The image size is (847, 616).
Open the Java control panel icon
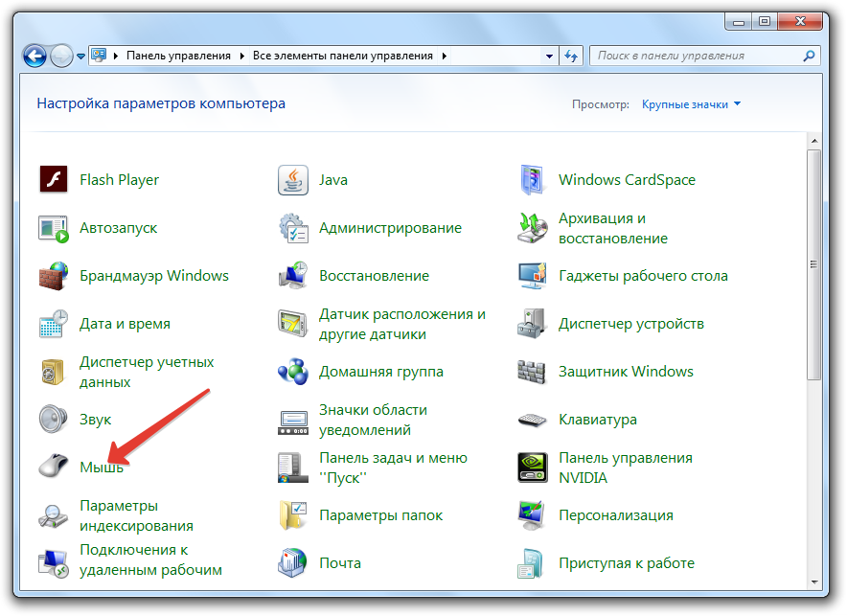pyautogui.click(x=292, y=180)
